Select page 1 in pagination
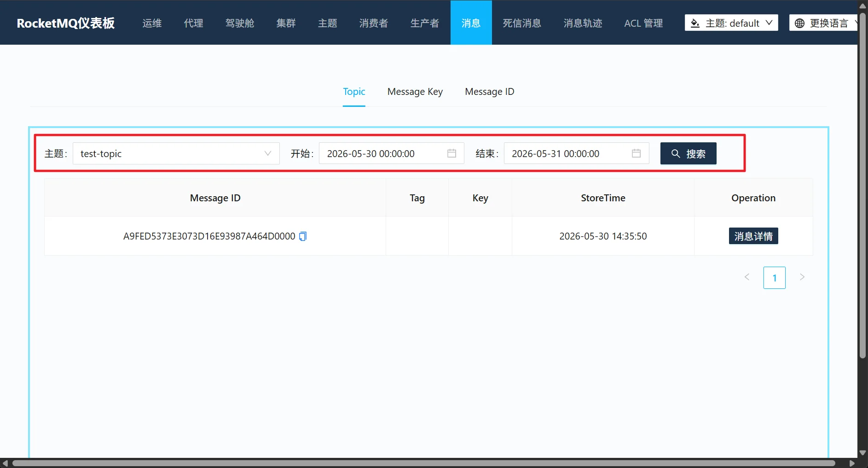 [775, 278]
